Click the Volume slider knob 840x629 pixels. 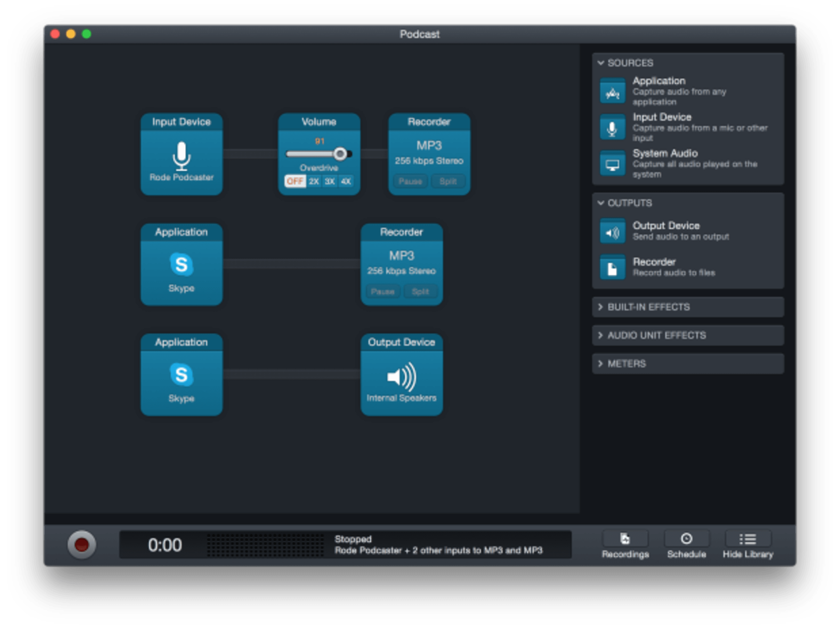click(340, 154)
